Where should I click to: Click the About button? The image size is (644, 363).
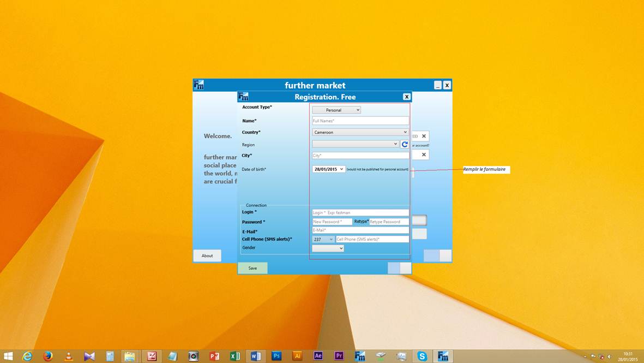(x=207, y=255)
